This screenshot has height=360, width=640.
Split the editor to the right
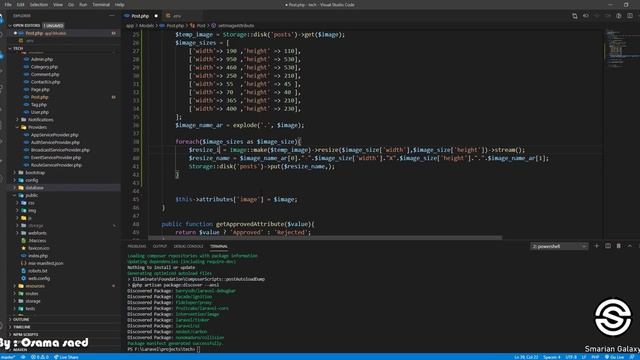pos(630,16)
